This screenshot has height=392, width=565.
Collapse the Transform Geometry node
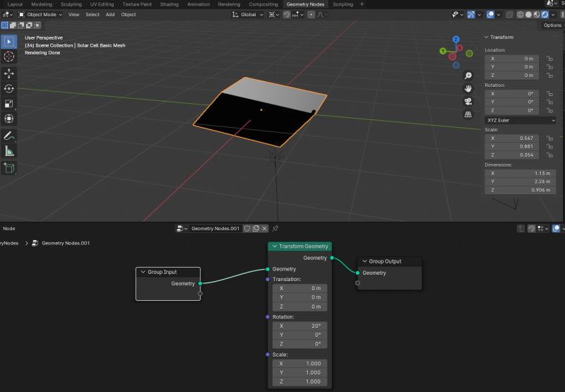click(x=275, y=247)
